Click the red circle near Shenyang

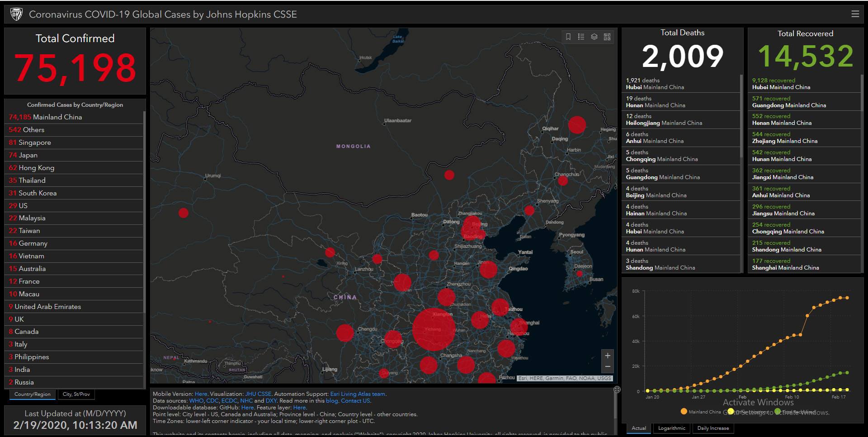pyautogui.click(x=529, y=210)
